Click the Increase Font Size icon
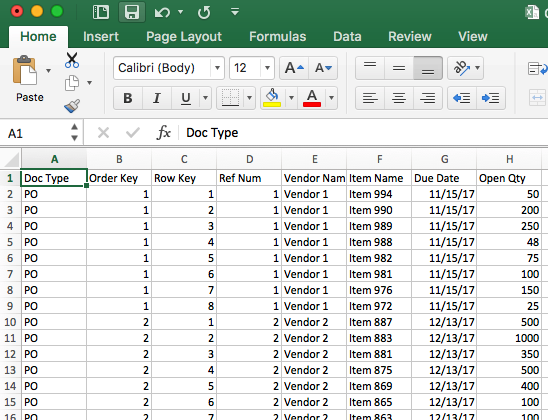Viewport: 548px width, 420px height. pos(294,68)
